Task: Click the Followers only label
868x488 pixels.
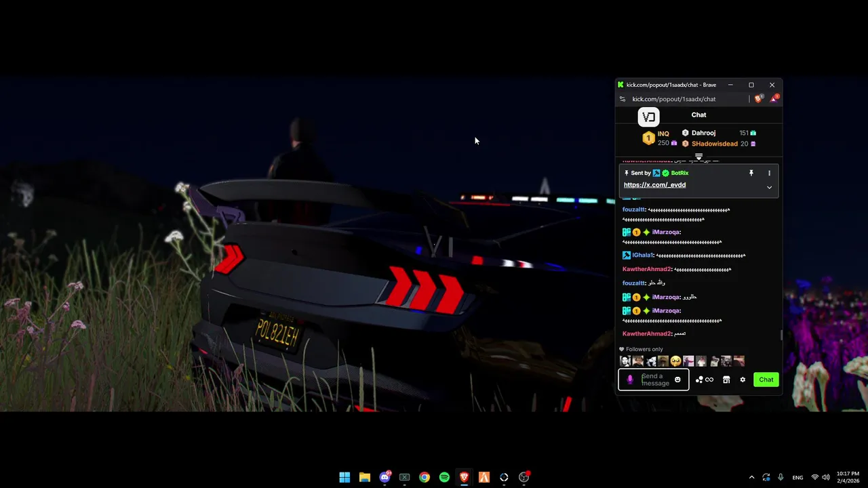Action: point(644,350)
